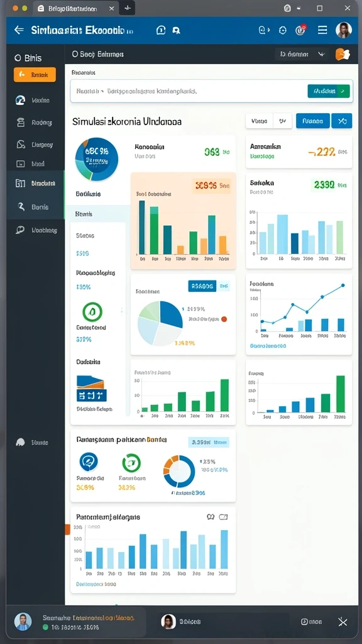
Task: Click the orange button in the sidebar
Action: (35, 75)
